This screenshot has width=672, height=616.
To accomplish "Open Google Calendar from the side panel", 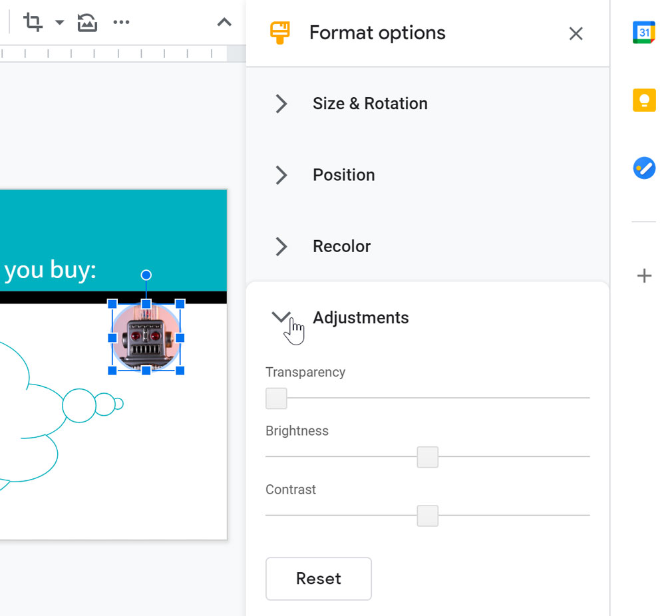I will [643, 32].
